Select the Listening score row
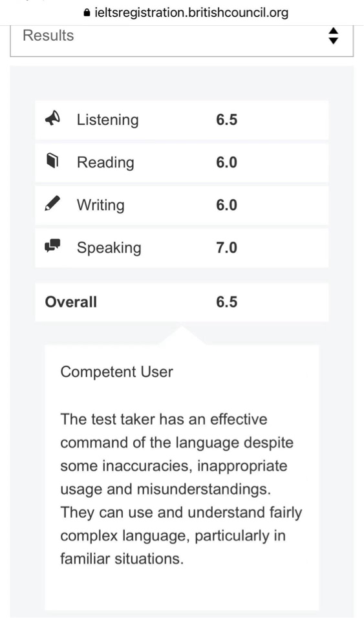364x618 pixels. pos(182,120)
